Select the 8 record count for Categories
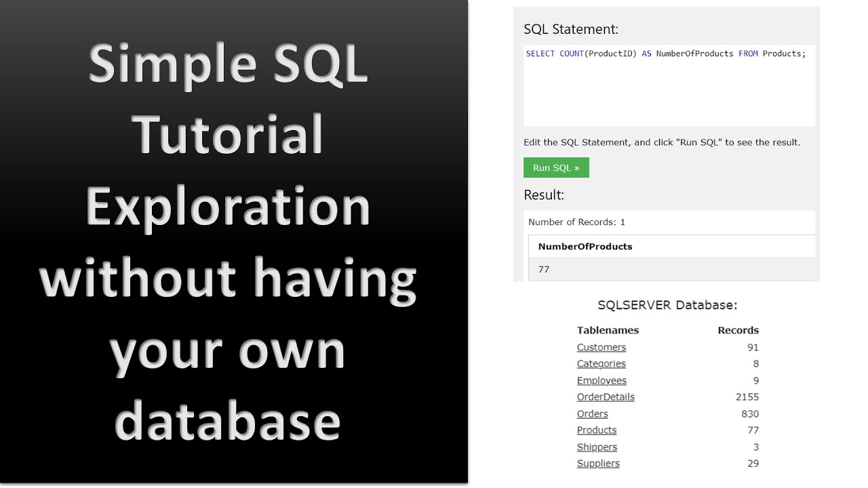The width and height of the screenshot is (868, 488). pyautogui.click(x=755, y=364)
